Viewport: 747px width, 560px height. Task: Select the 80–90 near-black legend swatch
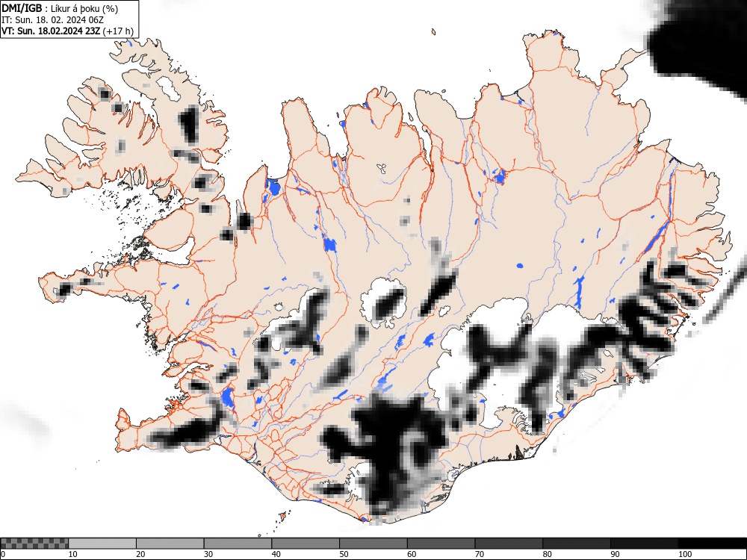pyautogui.click(x=577, y=544)
